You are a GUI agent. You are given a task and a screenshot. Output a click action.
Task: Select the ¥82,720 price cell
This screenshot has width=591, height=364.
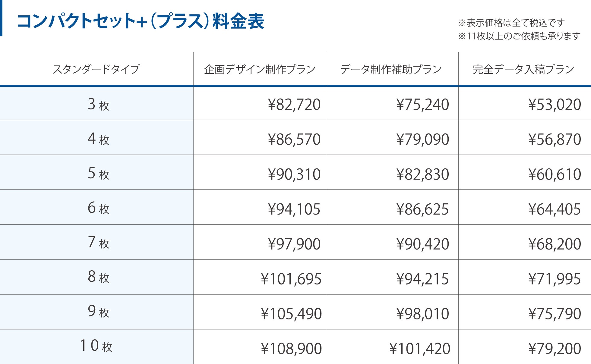(x=294, y=105)
